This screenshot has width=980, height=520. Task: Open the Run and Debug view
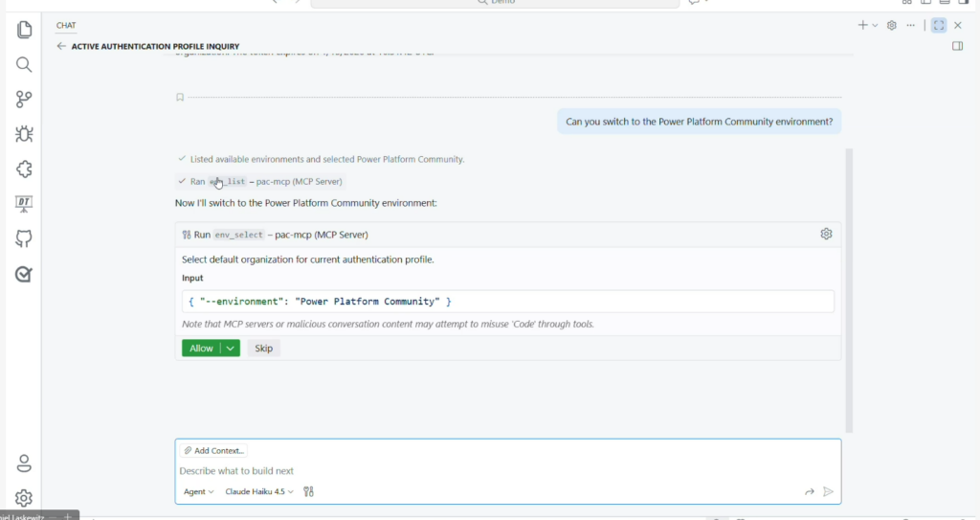24,134
